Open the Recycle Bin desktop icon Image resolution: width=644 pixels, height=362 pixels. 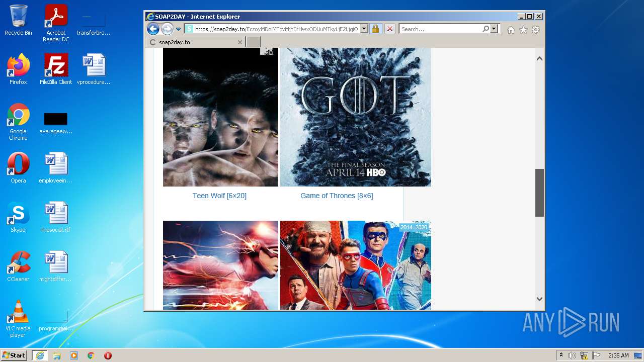pyautogui.click(x=18, y=20)
